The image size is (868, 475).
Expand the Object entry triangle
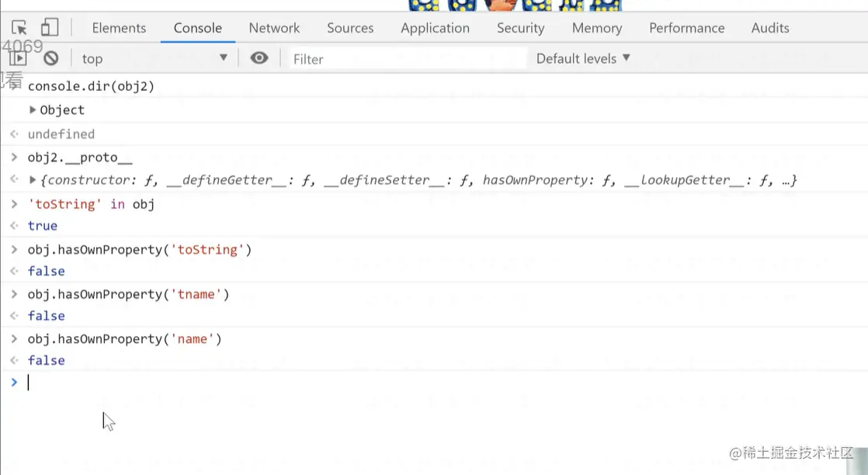coord(33,109)
